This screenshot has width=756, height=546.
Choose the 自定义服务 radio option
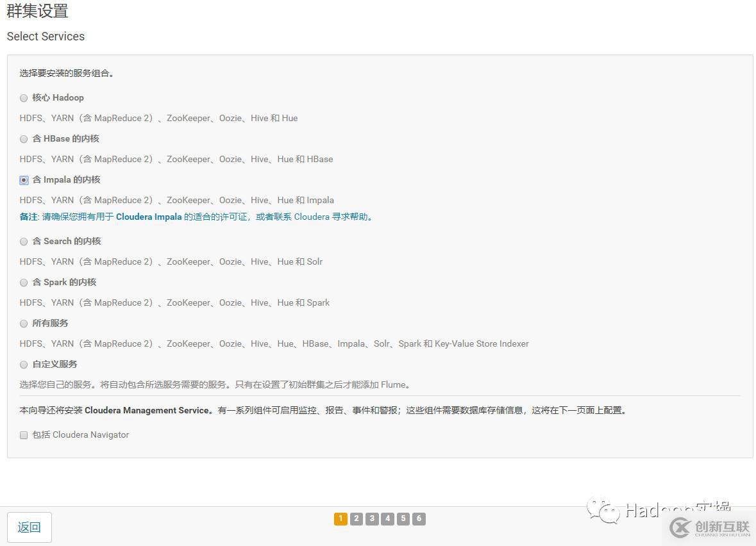click(24, 365)
